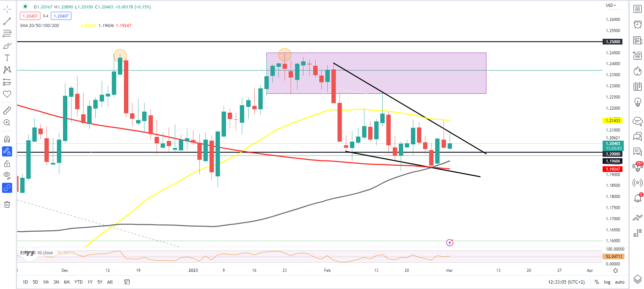Open the Notifications bell panel
The width and height of the screenshot is (644, 289).
point(638,198)
